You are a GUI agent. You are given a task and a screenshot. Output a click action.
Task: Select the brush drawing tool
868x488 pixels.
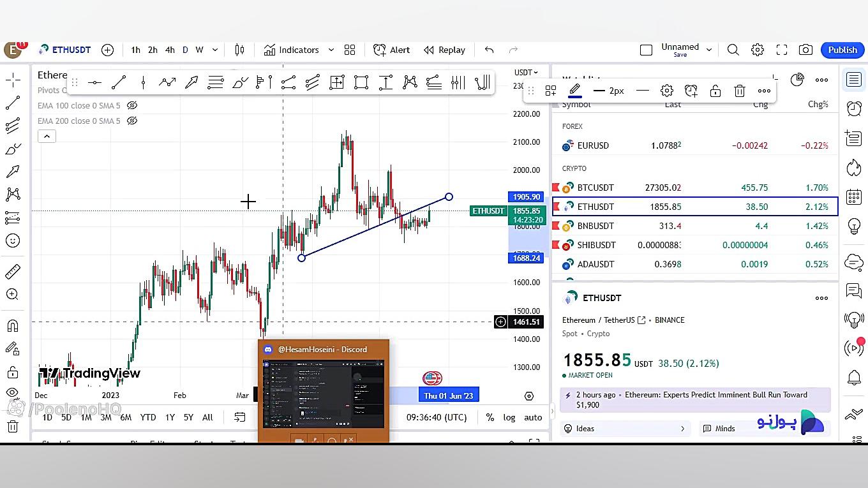(240, 82)
